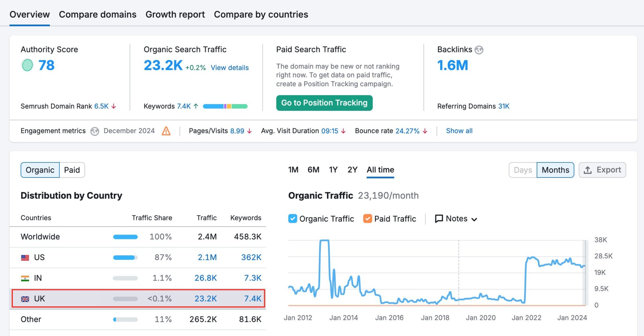
Task: Click the Other row traffic 265.2K
Action: [x=203, y=319]
